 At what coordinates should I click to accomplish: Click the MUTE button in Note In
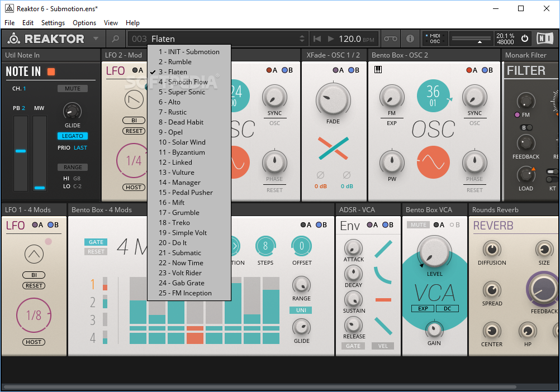pyautogui.click(x=73, y=88)
